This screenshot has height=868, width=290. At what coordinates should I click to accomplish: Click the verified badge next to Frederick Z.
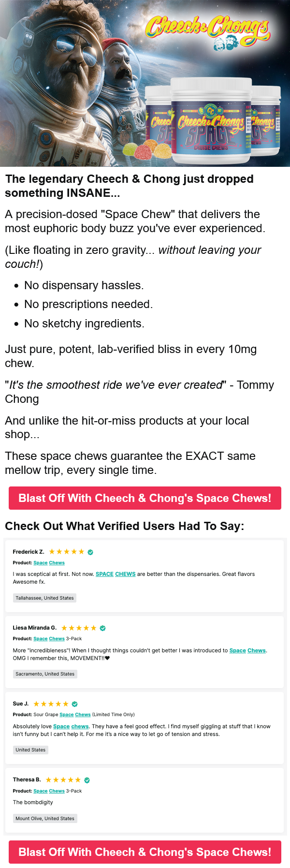click(90, 552)
